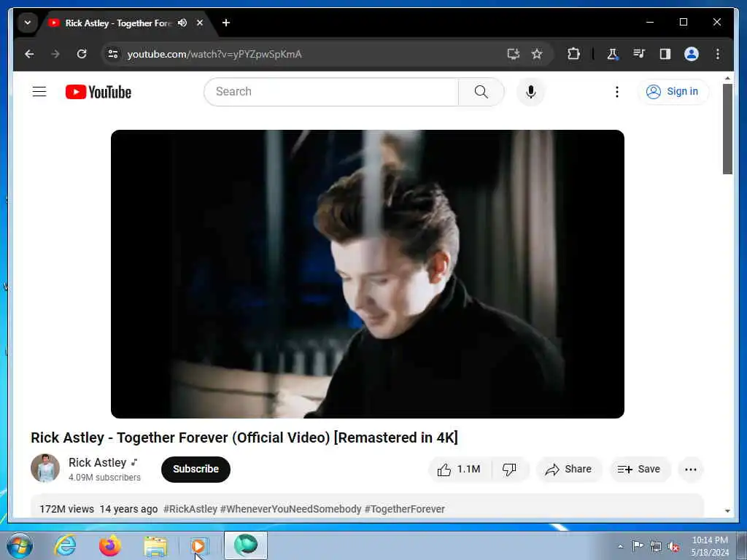Go forward to next page

tap(55, 54)
